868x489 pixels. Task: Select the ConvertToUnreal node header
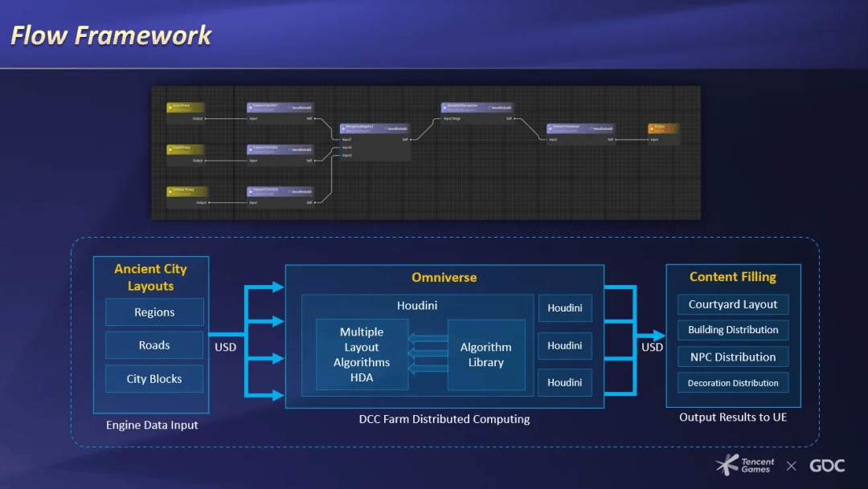tap(567, 128)
